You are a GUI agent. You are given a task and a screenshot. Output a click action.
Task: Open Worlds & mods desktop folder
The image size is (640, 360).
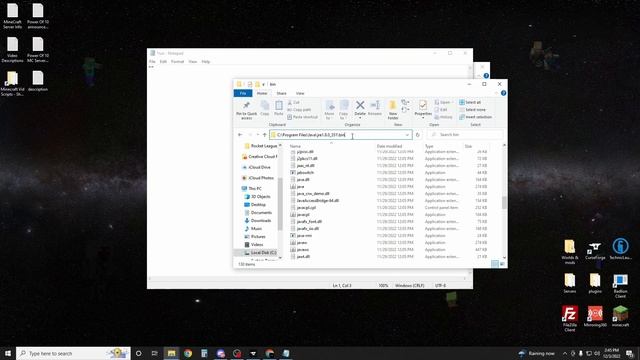(570, 252)
